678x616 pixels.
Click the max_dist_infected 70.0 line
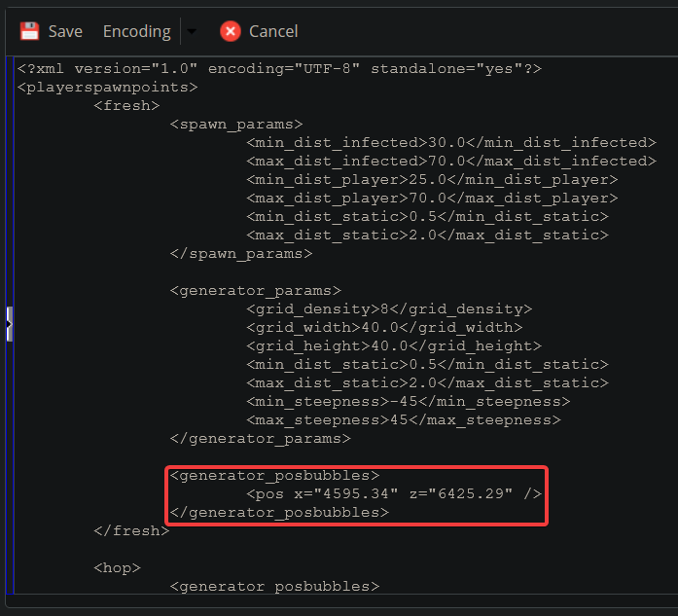450,162
